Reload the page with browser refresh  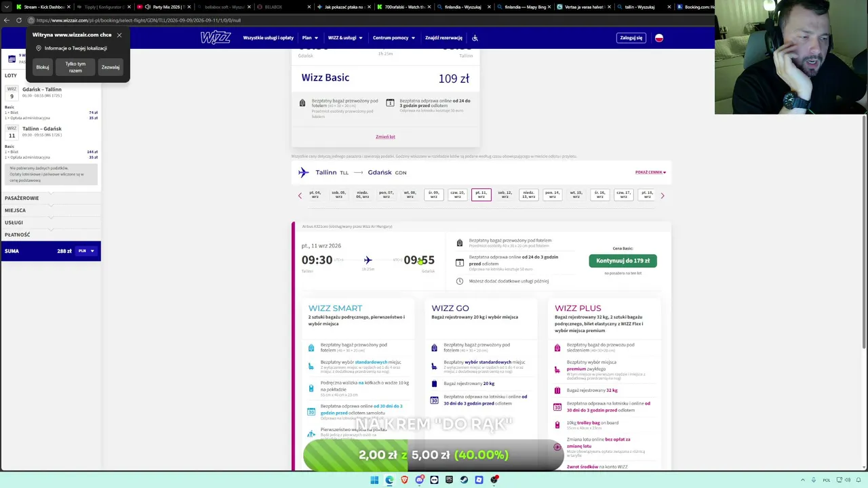tap(19, 20)
